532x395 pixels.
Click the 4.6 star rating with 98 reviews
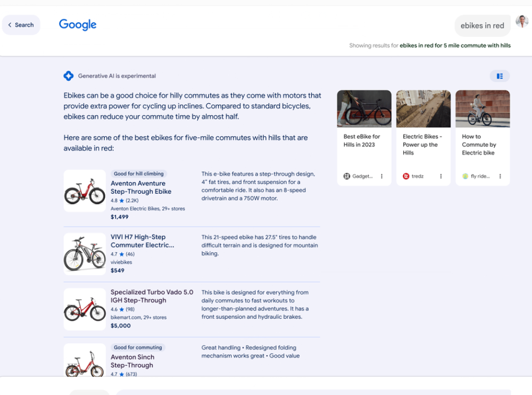(x=122, y=309)
